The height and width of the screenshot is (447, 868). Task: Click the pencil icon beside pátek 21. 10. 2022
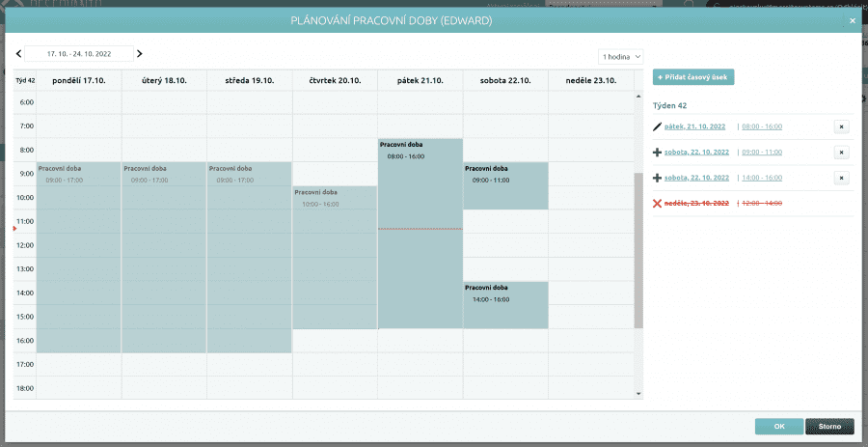click(658, 126)
